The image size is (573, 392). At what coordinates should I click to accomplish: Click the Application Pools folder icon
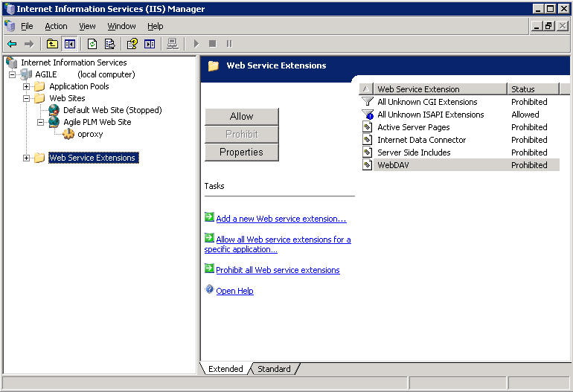(39, 86)
